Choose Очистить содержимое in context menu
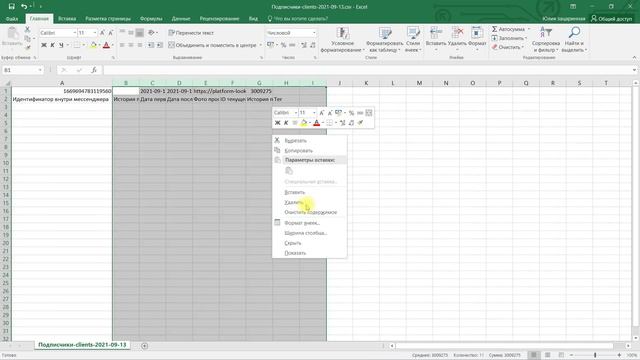The height and width of the screenshot is (360, 640). click(310, 212)
